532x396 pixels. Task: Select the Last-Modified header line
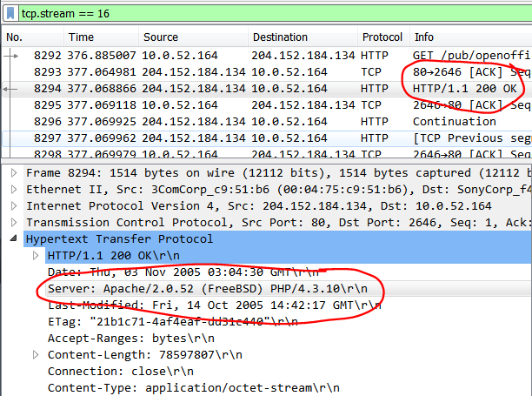215,305
